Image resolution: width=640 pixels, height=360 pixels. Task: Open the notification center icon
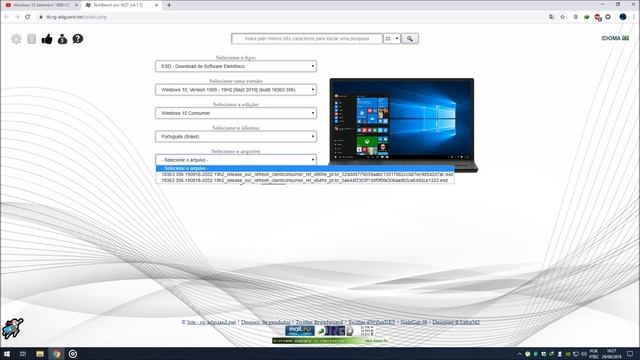click(x=630, y=354)
